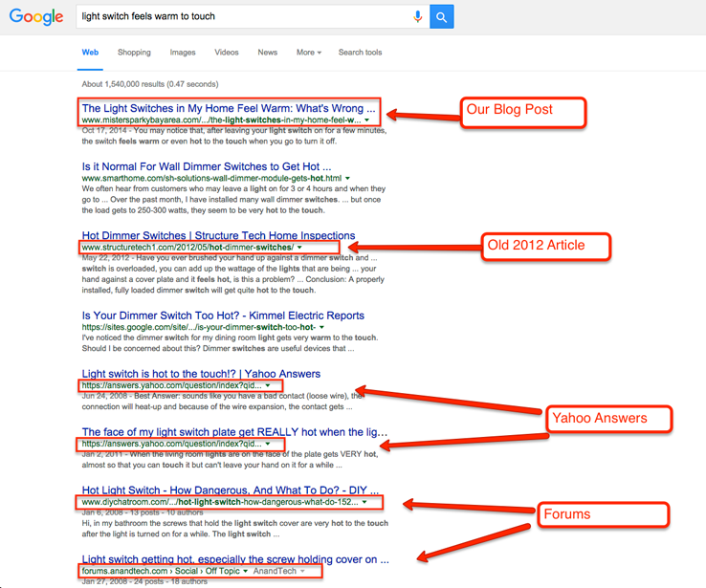Open 'Light switch is hot to the touch' Yahoo result
706x588 pixels.
click(x=201, y=374)
